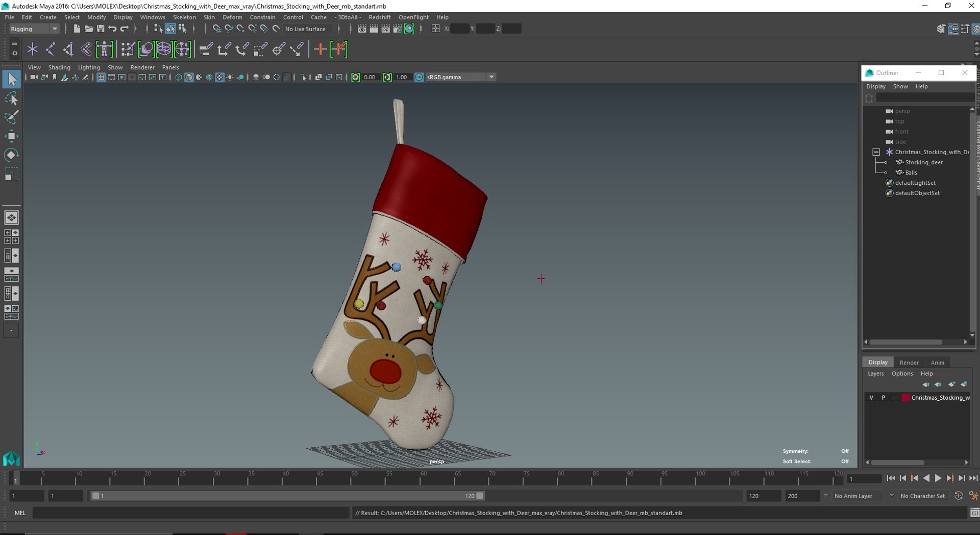Play animation forward
This screenshot has width=980, height=535.
coord(938,478)
